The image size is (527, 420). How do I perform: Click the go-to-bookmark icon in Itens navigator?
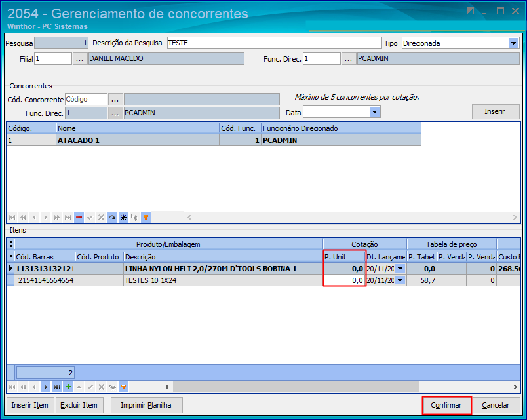tap(112, 387)
